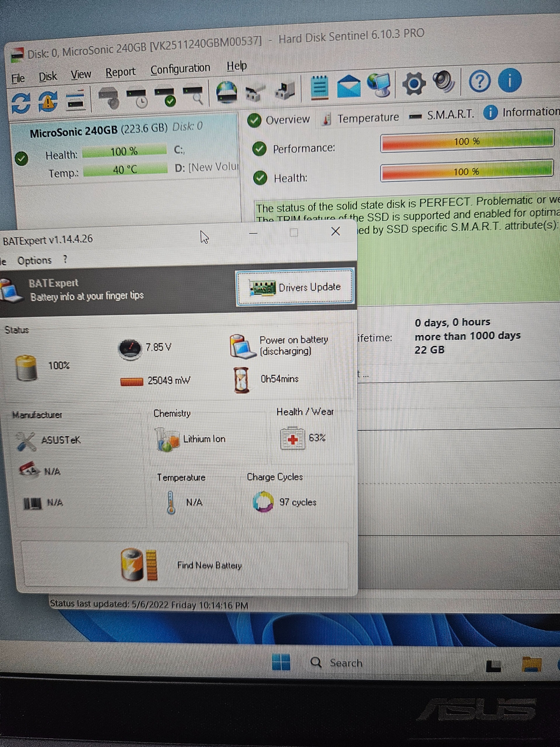Open File Explorer from the taskbar

tap(532, 664)
